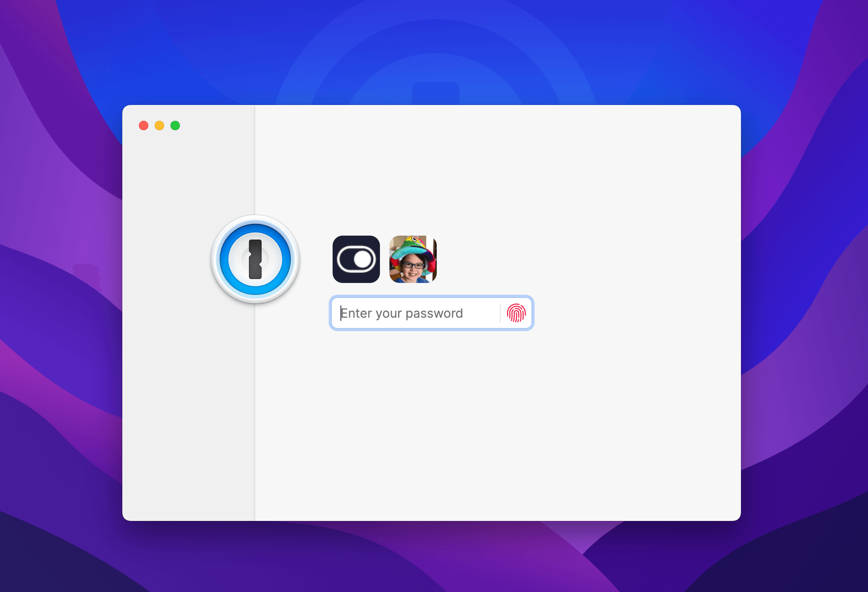Click the blue circular 1Password badge
Image resolution: width=868 pixels, height=592 pixels.
click(x=256, y=259)
